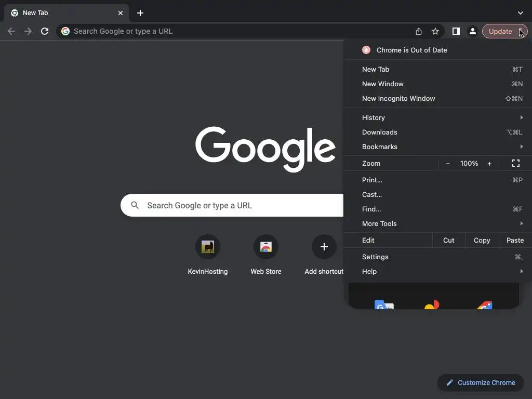
Task: Expand the Bookmarks submenu
Action: pyautogui.click(x=437, y=147)
